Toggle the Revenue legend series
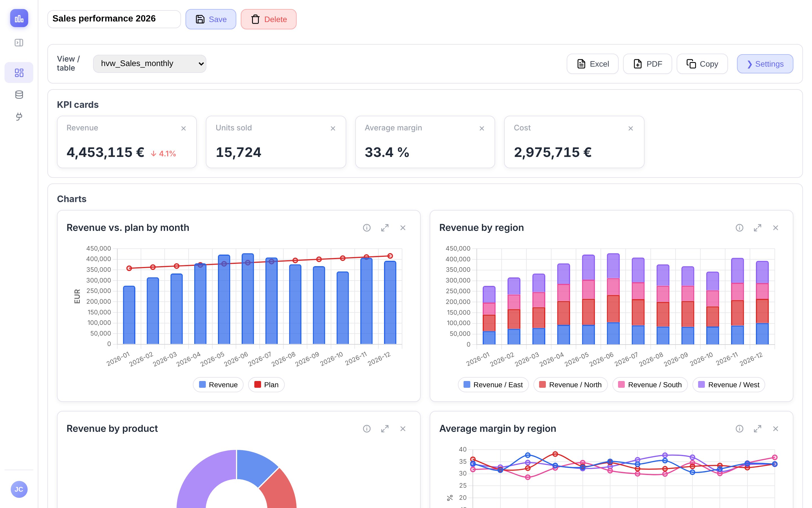 pos(218,385)
